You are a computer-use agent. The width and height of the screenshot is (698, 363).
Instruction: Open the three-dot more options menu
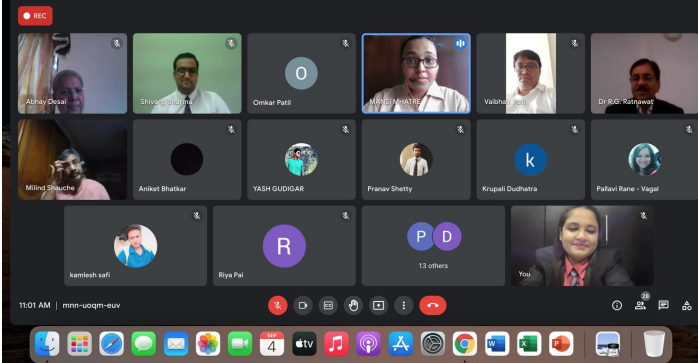coord(404,306)
